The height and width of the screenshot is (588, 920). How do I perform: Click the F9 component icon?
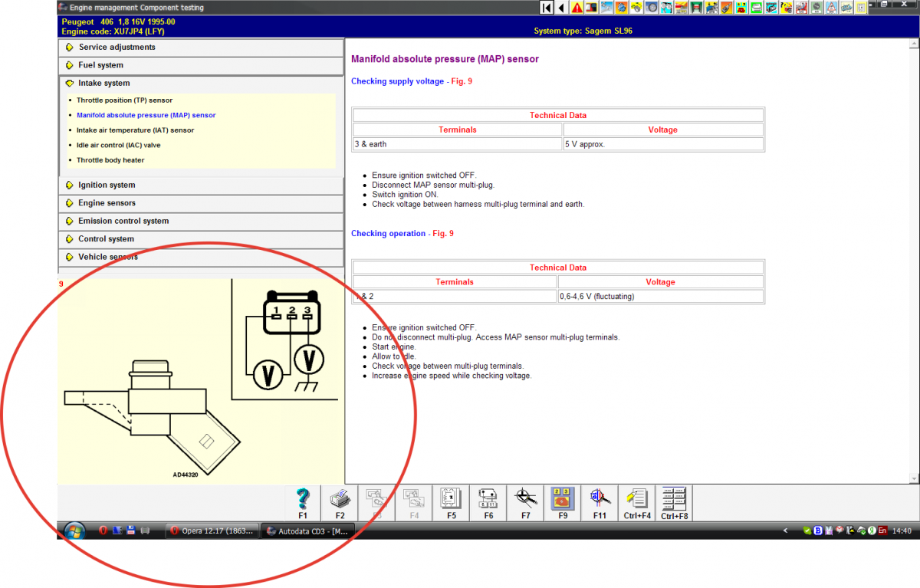562,499
